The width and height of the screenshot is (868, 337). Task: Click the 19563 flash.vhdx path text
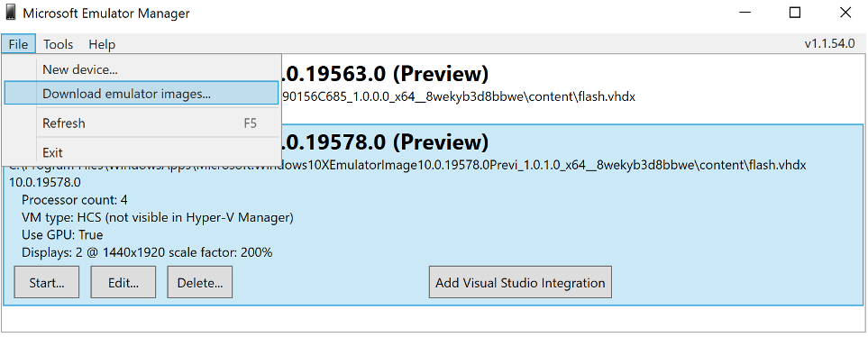click(459, 96)
